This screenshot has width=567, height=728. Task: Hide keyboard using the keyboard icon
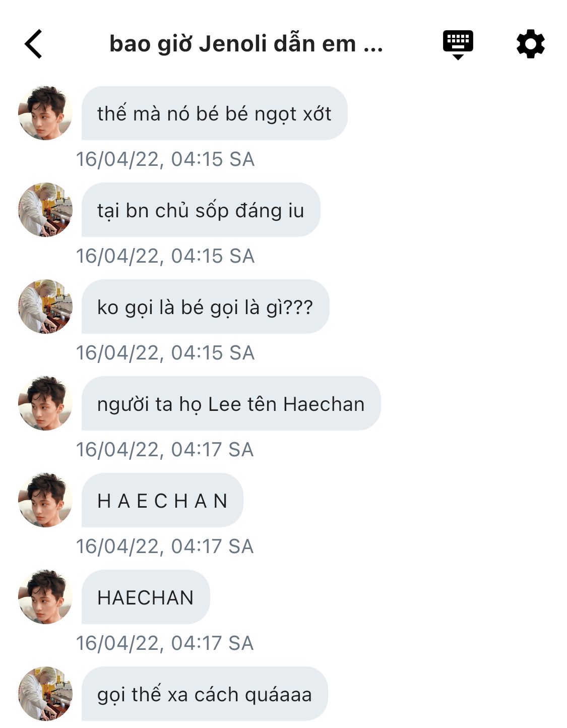(458, 45)
